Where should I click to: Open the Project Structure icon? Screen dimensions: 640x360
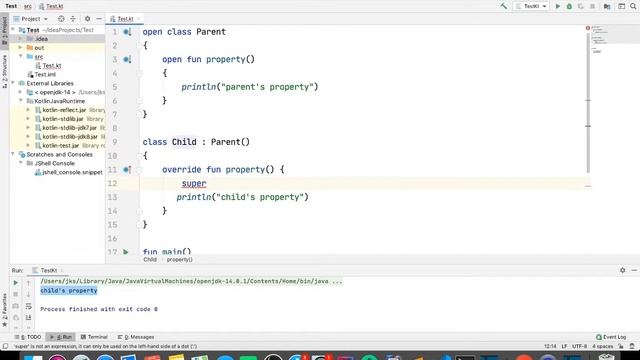click(x=607, y=6)
